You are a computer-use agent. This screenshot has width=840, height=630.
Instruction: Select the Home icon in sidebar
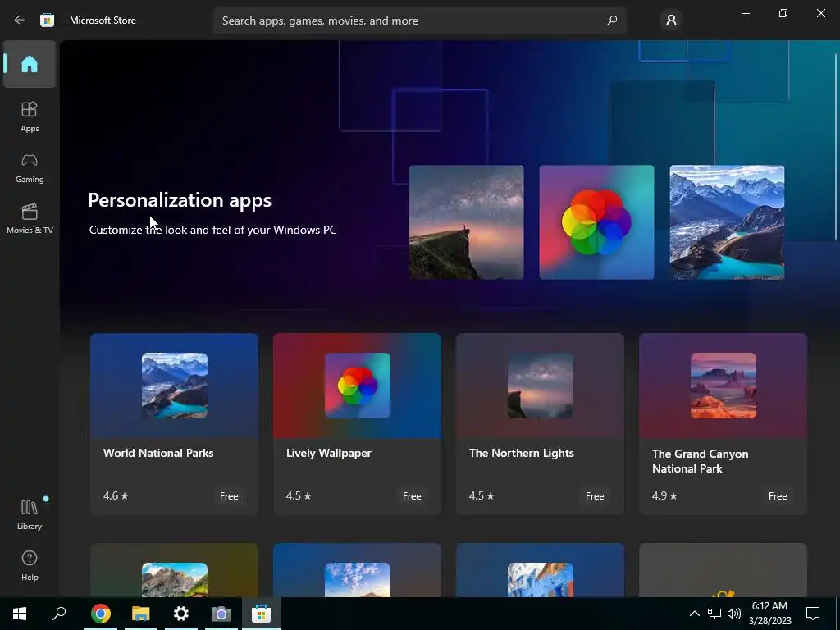pos(30,64)
